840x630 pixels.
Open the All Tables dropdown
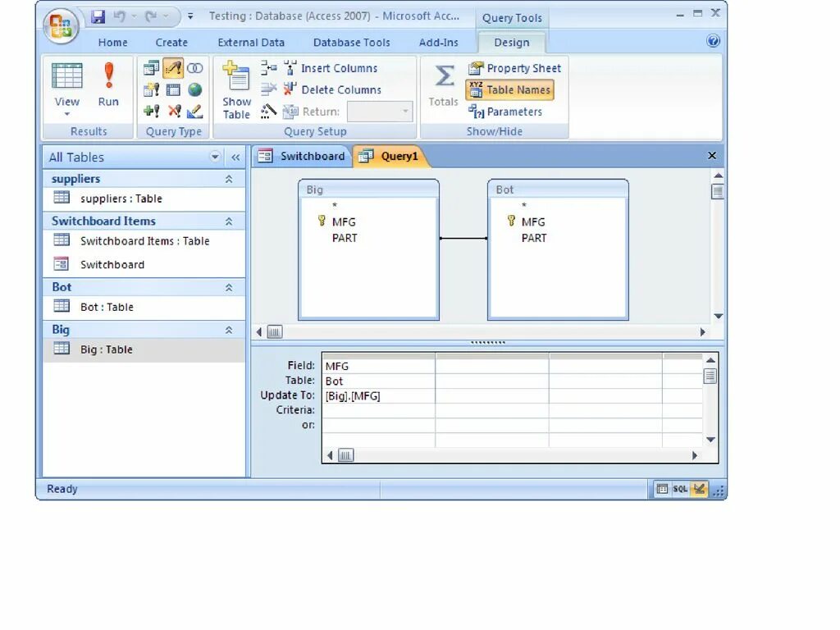click(215, 157)
